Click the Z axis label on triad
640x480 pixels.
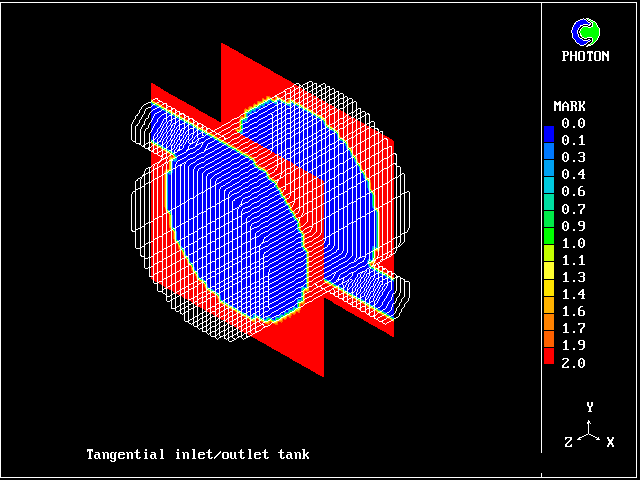(x=569, y=442)
